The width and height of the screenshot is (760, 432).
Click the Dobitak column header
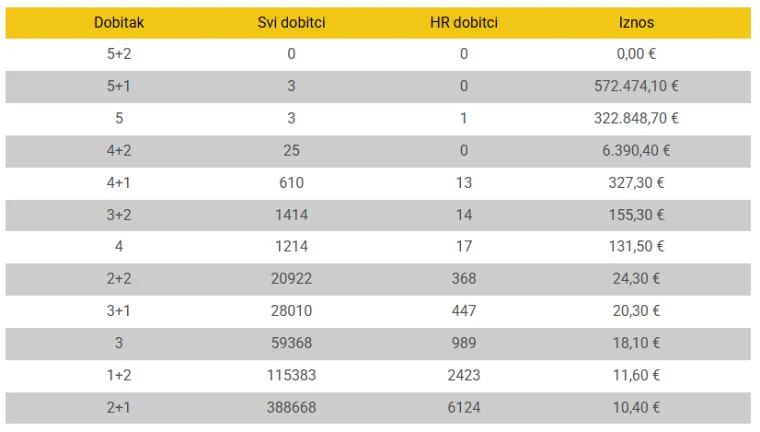click(x=119, y=22)
